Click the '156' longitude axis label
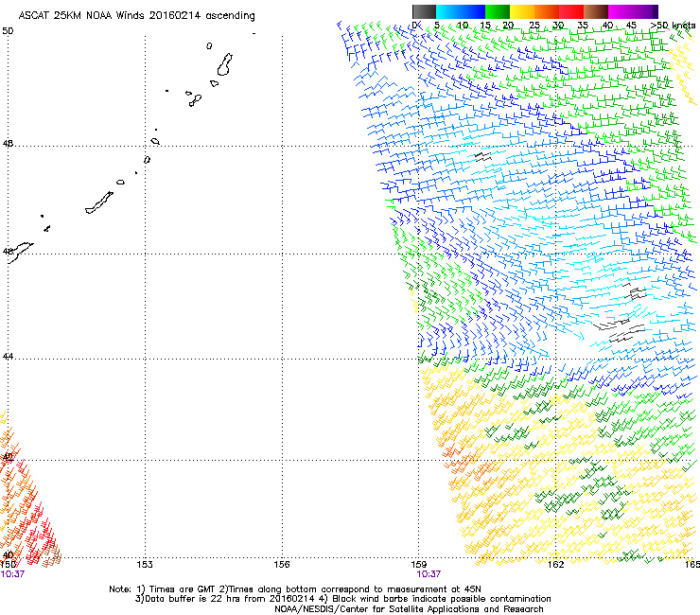700x615 pixels. click(x=282, y=565)
